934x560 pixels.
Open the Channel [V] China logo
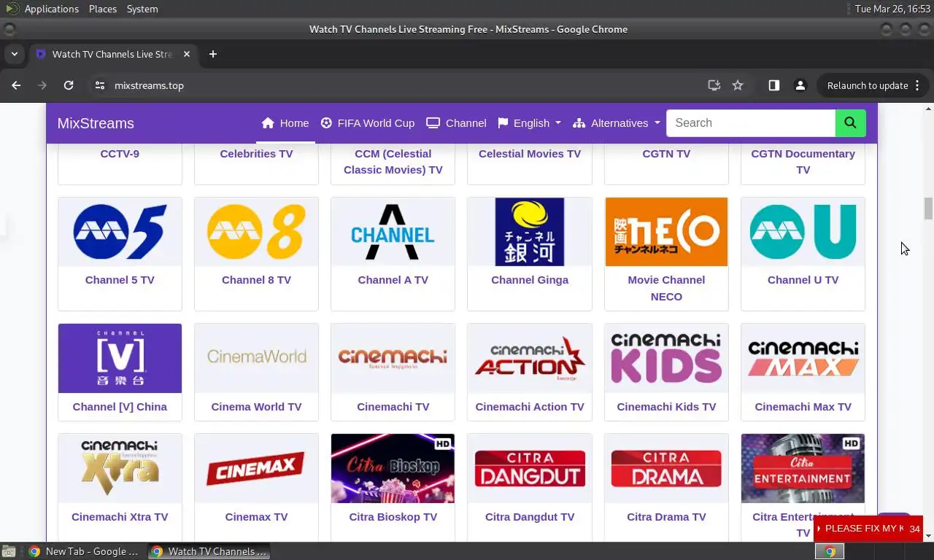tap(120, 358)
